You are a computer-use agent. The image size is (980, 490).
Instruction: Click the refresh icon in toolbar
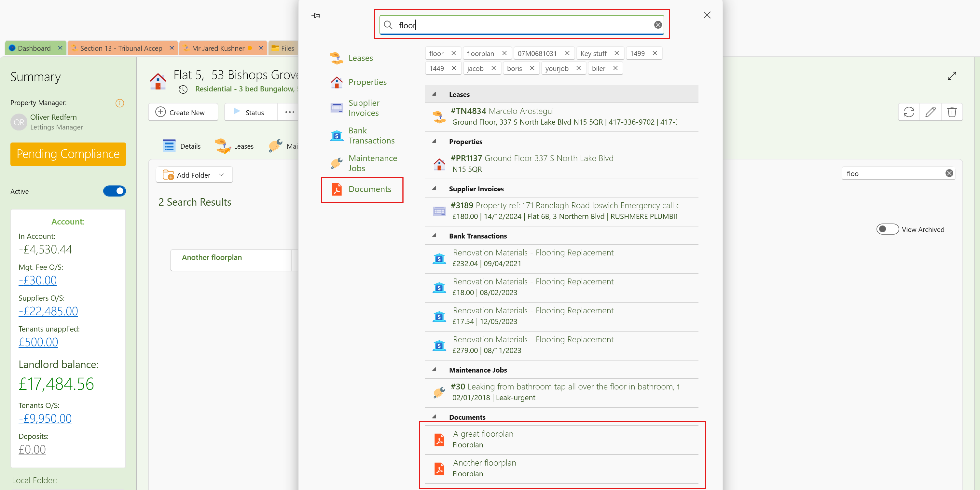pos(909,112)
